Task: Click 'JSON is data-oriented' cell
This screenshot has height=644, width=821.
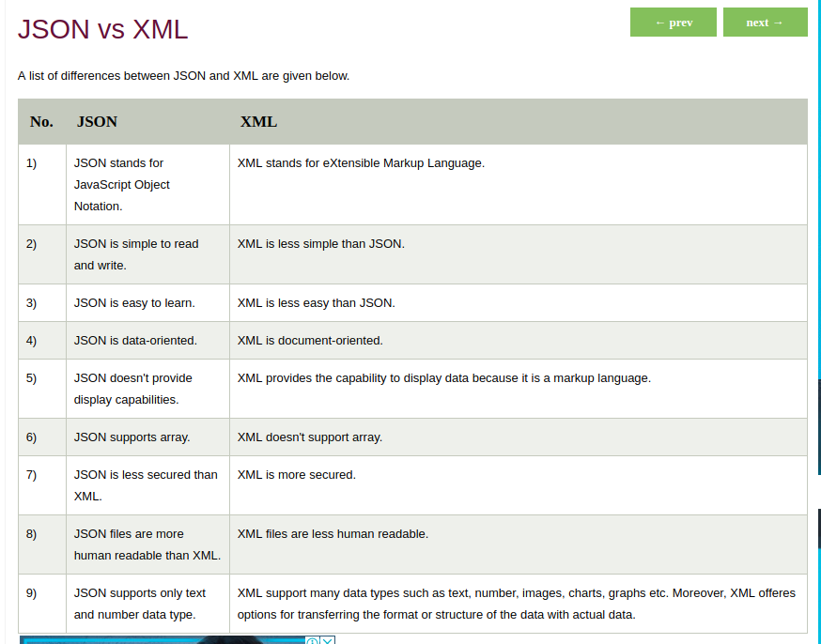Action: (x=135, y=341)
